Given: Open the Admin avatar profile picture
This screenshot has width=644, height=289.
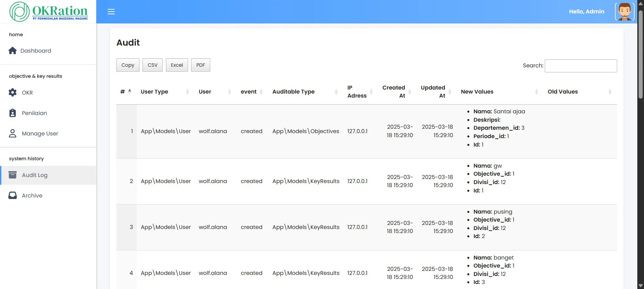Looking at the screenshot, I should (x=625, y=12).
